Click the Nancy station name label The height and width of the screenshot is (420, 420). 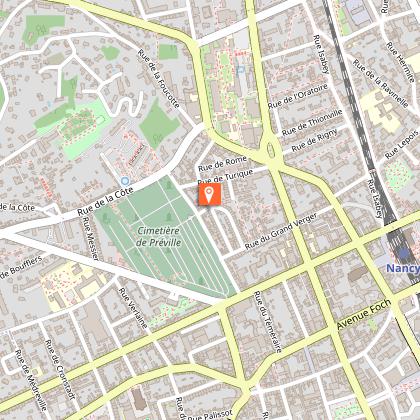point(402,268)
